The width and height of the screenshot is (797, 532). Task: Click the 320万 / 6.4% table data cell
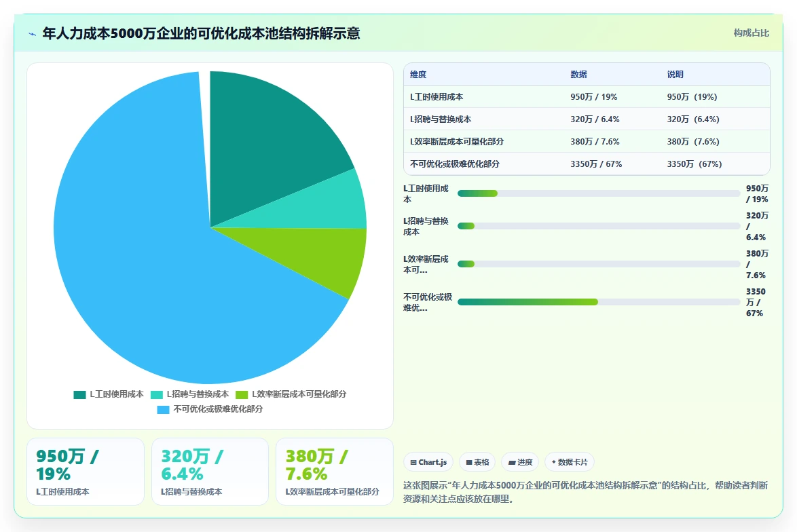595,119
